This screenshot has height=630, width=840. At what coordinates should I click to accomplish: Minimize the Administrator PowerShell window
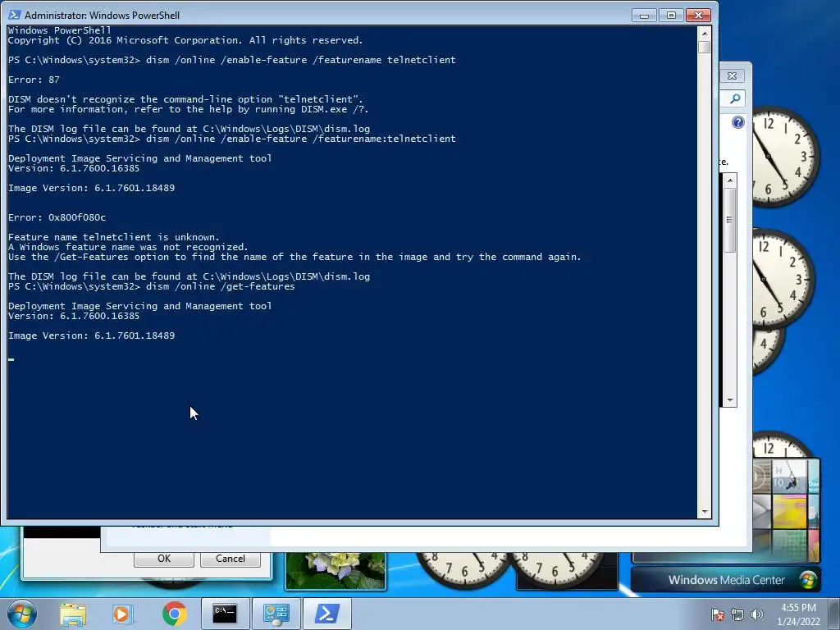pos(645,16)
